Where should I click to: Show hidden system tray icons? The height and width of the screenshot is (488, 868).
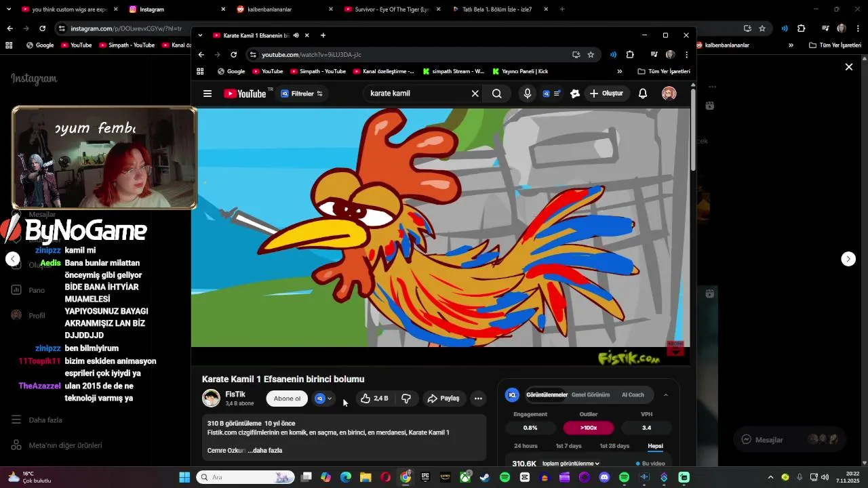point(770,477)
